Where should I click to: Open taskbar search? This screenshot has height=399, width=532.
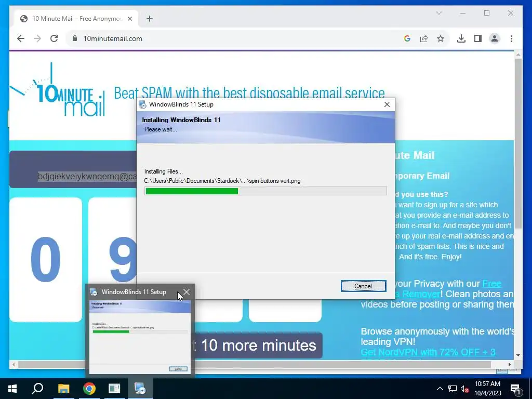pyautogui.click(x=37, y=389)
